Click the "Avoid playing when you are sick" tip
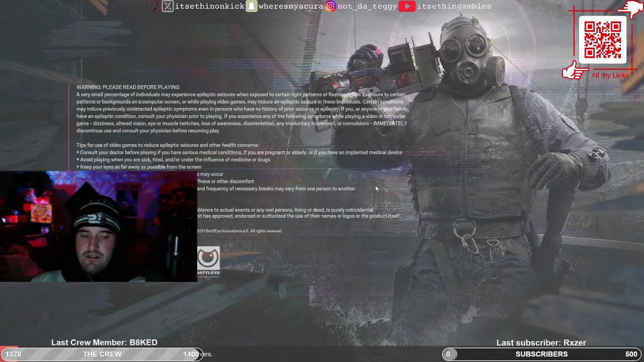The width and height of the screenshot is (644, 362). click(173, 159)
